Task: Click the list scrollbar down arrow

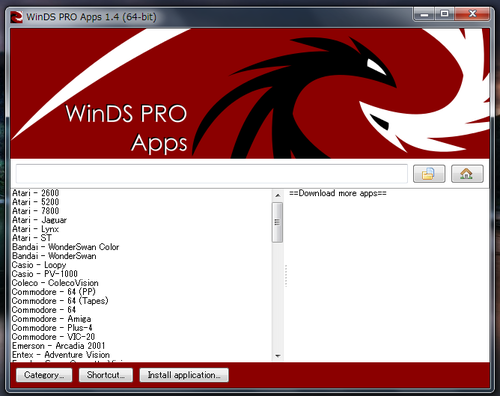Action: [277, 356]
